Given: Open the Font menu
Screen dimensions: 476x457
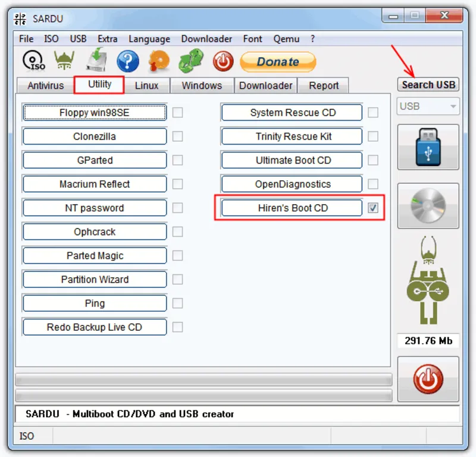Looking at the screenshot, I should click(x=252, y=39).
